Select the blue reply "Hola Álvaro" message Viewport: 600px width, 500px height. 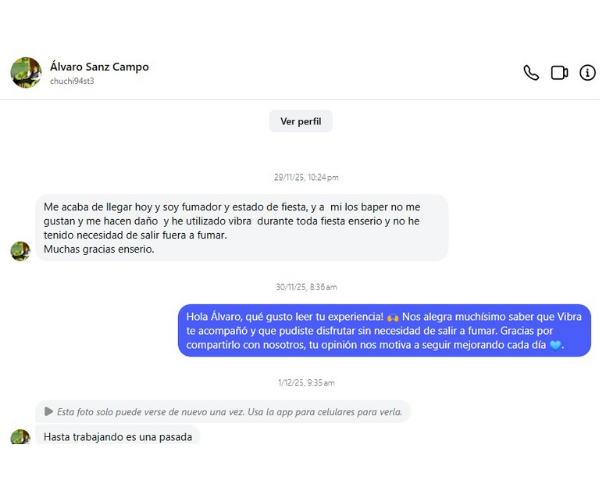[x=384, y=330]
